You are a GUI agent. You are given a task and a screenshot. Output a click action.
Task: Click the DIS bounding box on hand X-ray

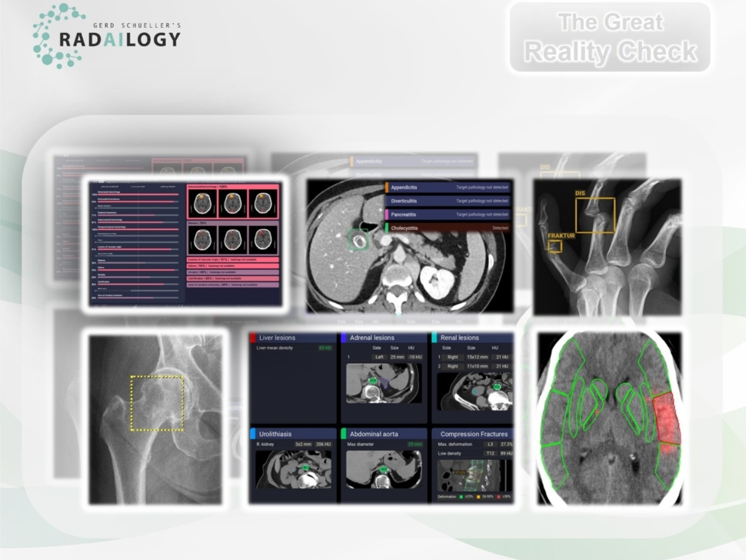[x=595, y=215]
